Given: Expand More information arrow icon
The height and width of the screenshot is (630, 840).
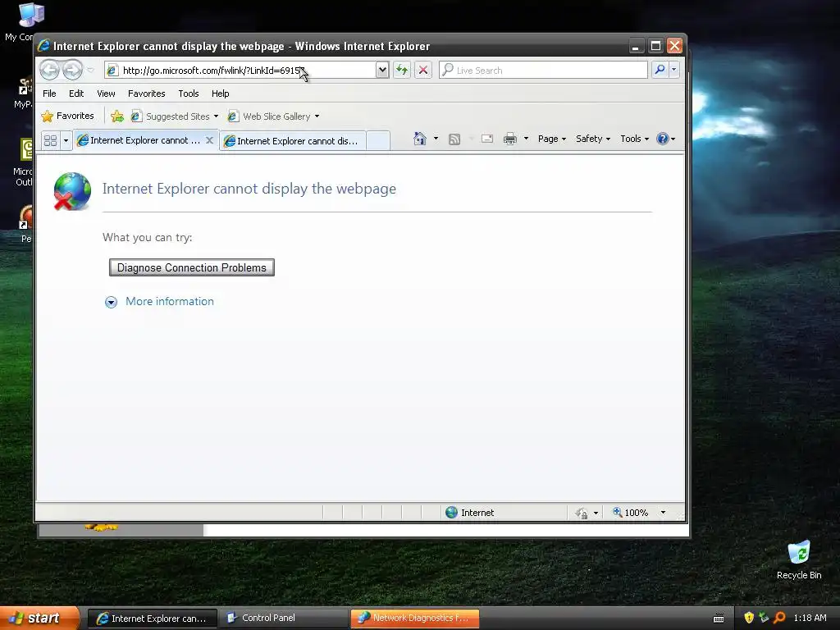Looking at the screenshot, I should click(x=111, y=302).
